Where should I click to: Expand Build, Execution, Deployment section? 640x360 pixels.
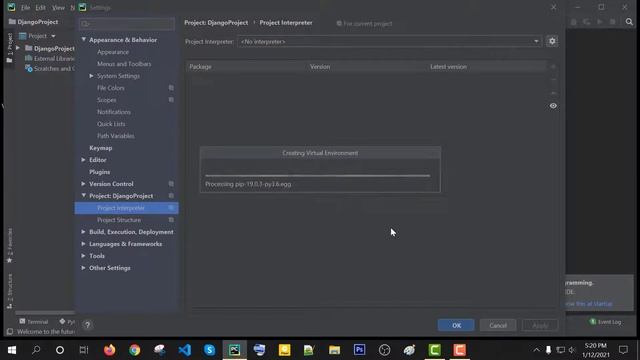pos(84,232)
